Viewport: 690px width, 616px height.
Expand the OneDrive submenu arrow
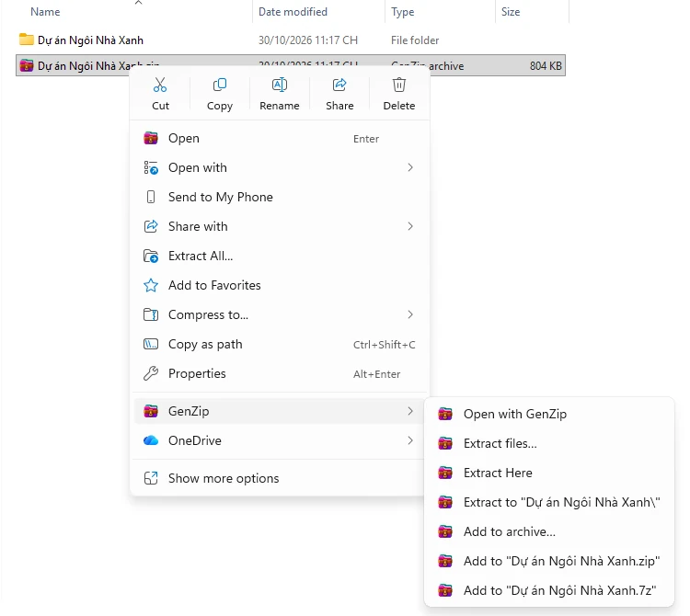[410, 440]
